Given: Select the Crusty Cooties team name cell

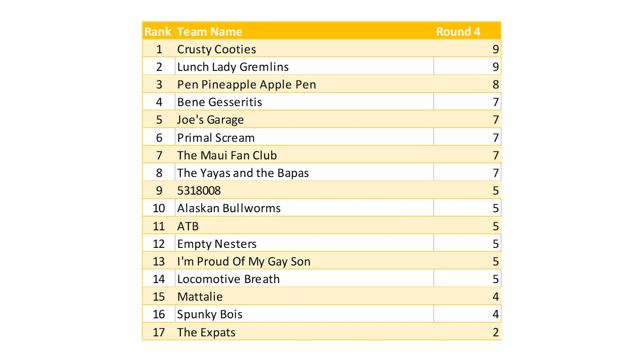Looking at the screenshot, I should (217, 49).
